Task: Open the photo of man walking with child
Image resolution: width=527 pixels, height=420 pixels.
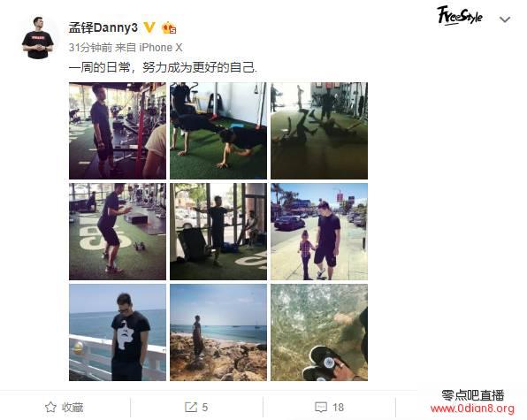Action: [x=319, y=232]
